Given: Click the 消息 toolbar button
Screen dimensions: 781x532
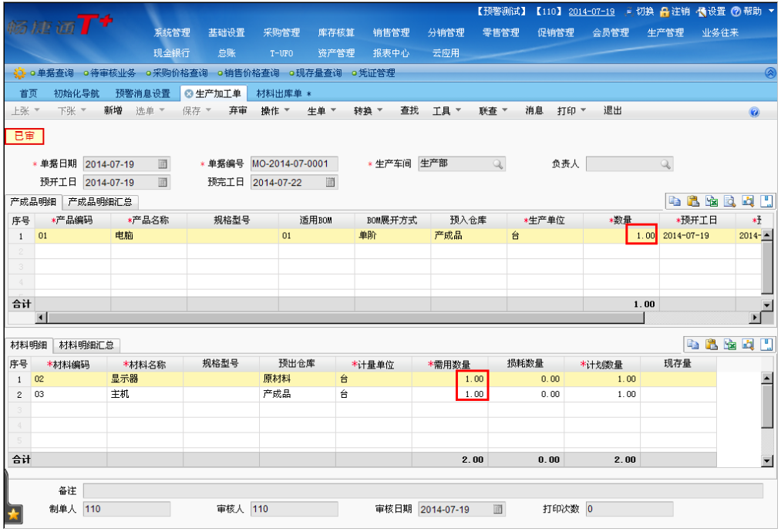Looking at the screenshot, I should point(534,110).
